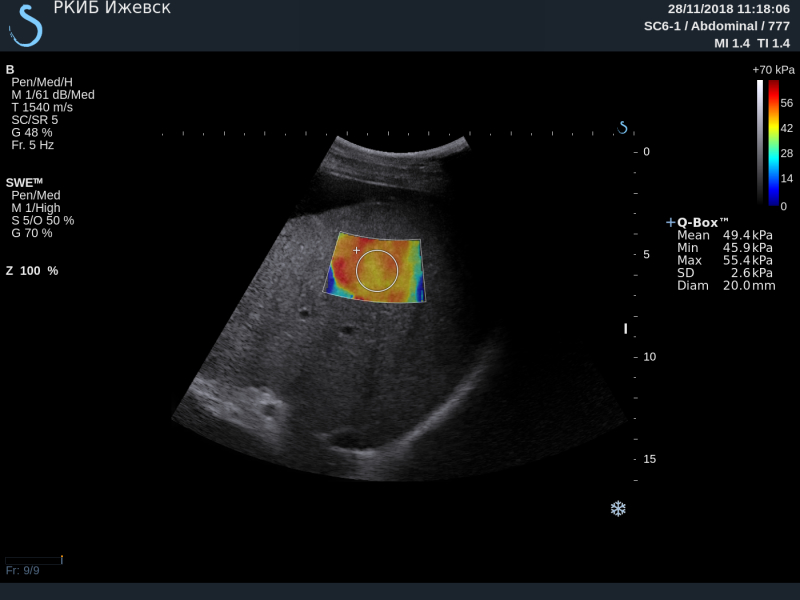Click the Q-Box™ heading
Viewport: 800px width, 600px height.
(x=702, y=222)
